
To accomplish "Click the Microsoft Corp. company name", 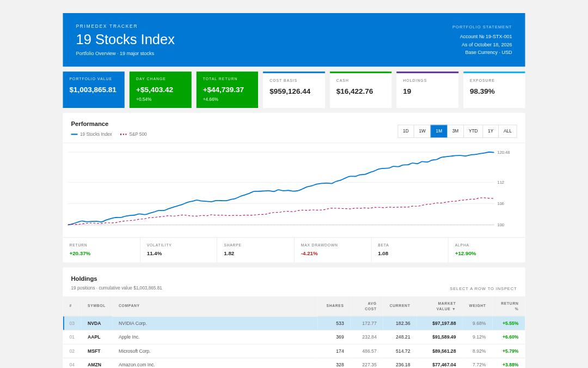I will point(134,351).
